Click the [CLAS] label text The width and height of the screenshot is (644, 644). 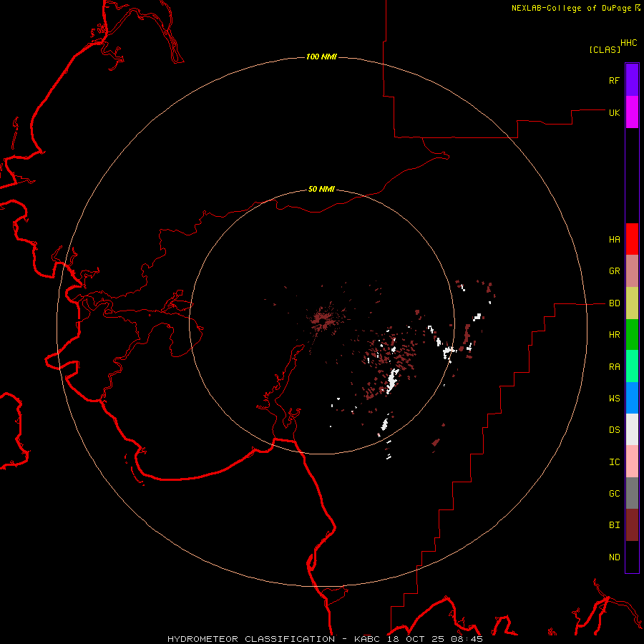click(605, 49)
